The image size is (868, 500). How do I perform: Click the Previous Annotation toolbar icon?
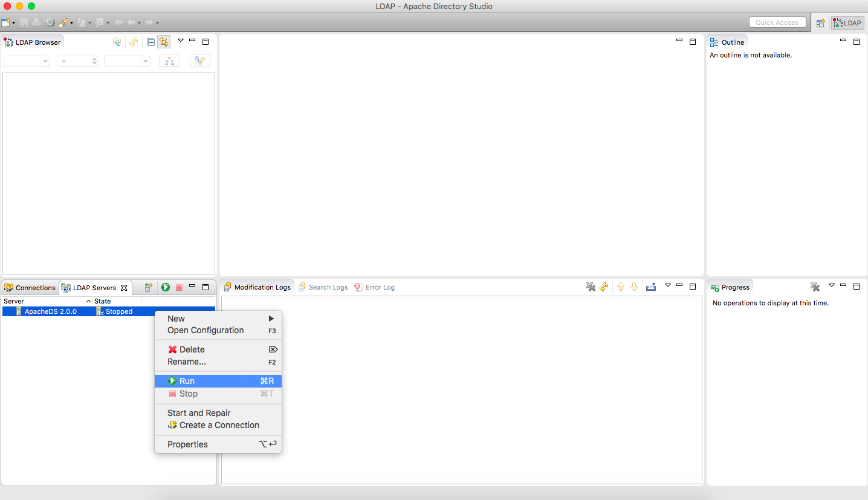[99, 22]
